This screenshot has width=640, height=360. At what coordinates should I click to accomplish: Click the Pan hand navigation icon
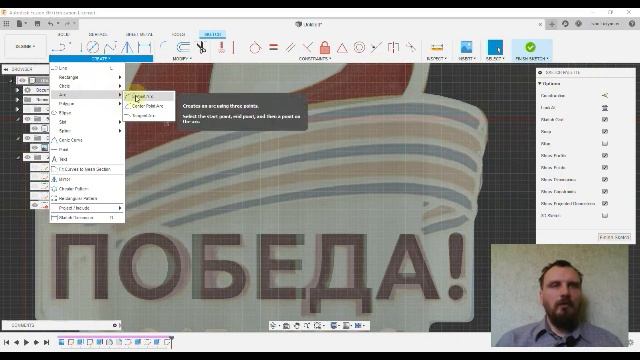(x=297, y=325)
